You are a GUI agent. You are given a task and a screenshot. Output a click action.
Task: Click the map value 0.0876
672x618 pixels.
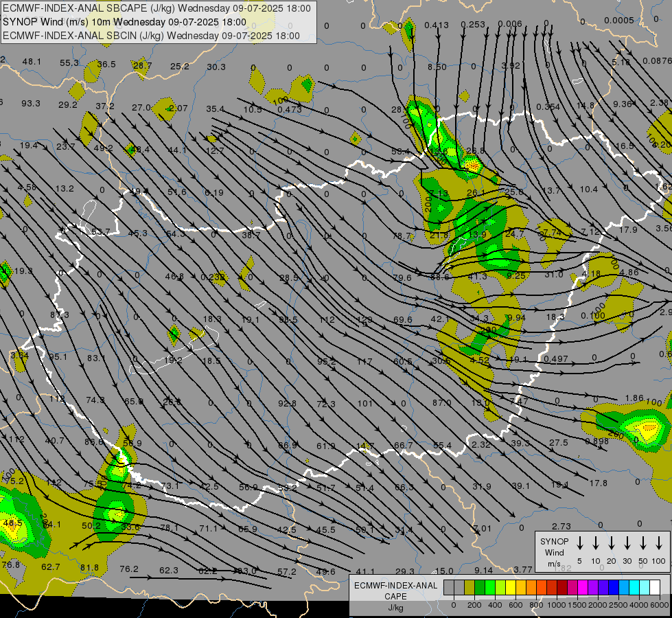click(657, 61)
